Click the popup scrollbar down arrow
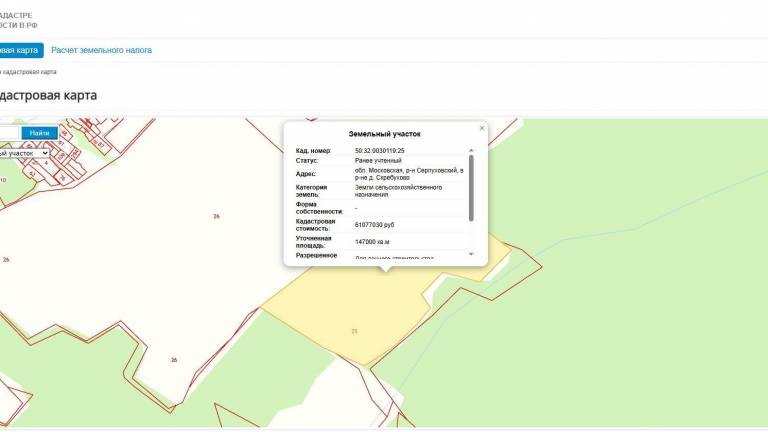 (472, 255)
